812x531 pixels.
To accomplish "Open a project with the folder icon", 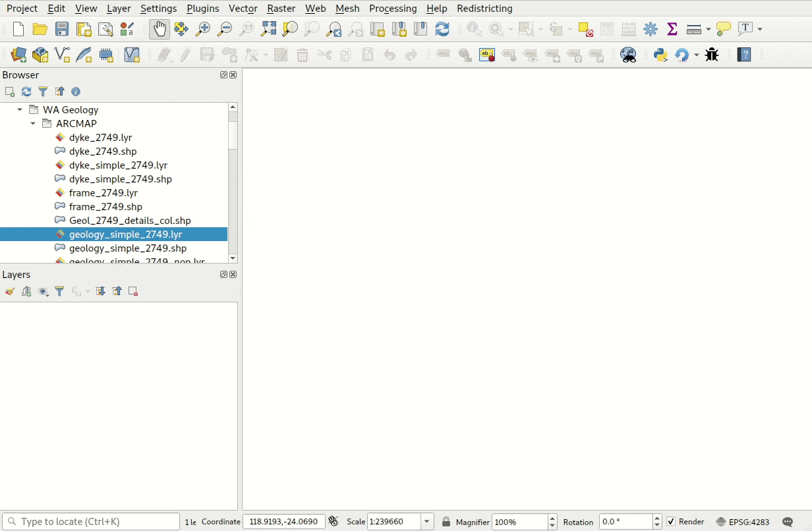I will point(40,29).
